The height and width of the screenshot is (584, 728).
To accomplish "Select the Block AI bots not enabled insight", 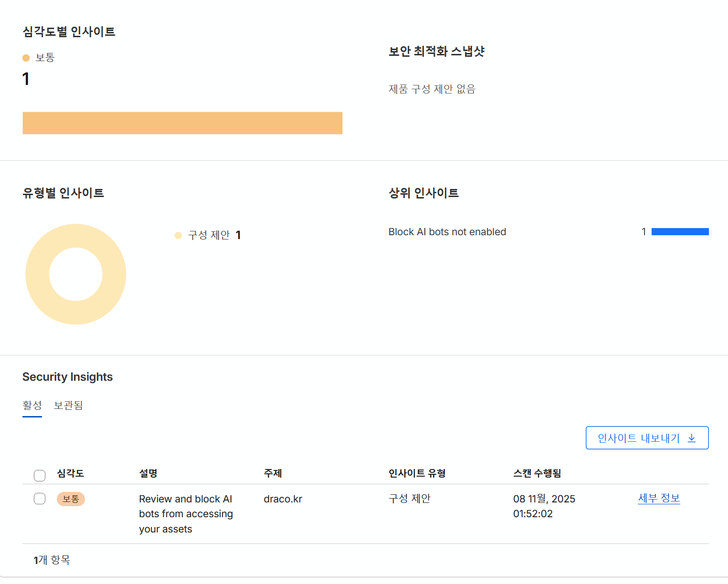I will tap(447, 232).
